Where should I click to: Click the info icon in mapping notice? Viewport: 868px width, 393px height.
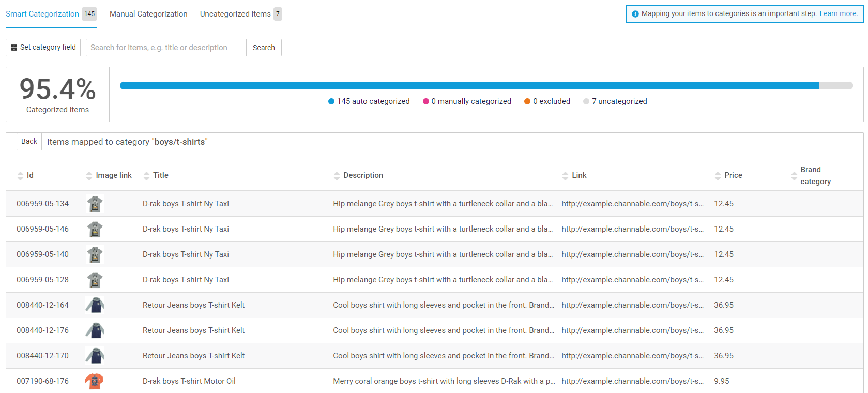point(635,14)
